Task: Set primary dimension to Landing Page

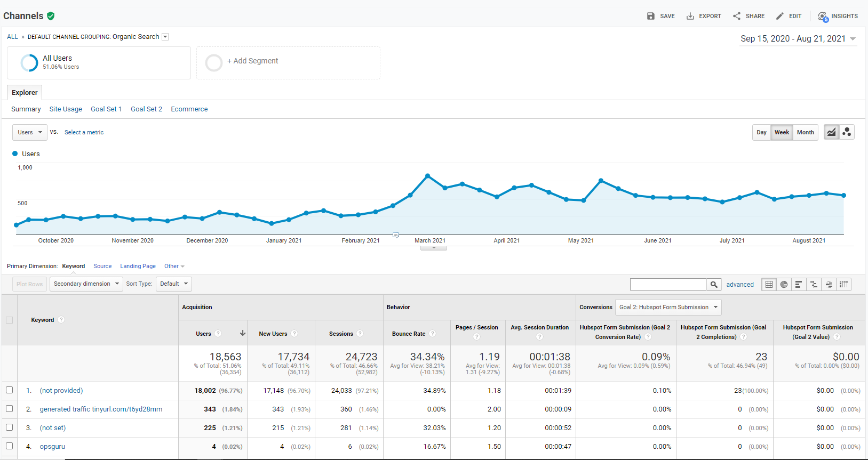Action: [138, 266]
